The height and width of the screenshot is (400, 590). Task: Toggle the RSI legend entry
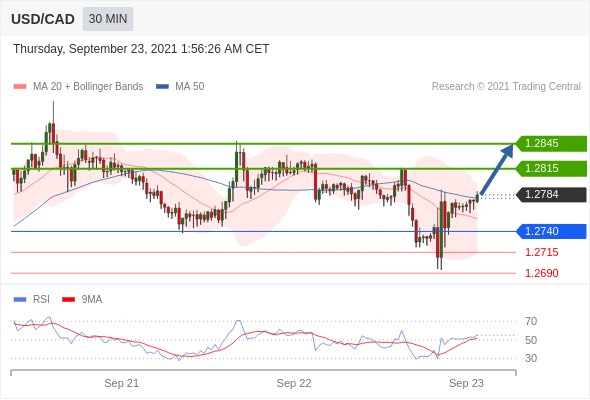[x=32, y=300]
